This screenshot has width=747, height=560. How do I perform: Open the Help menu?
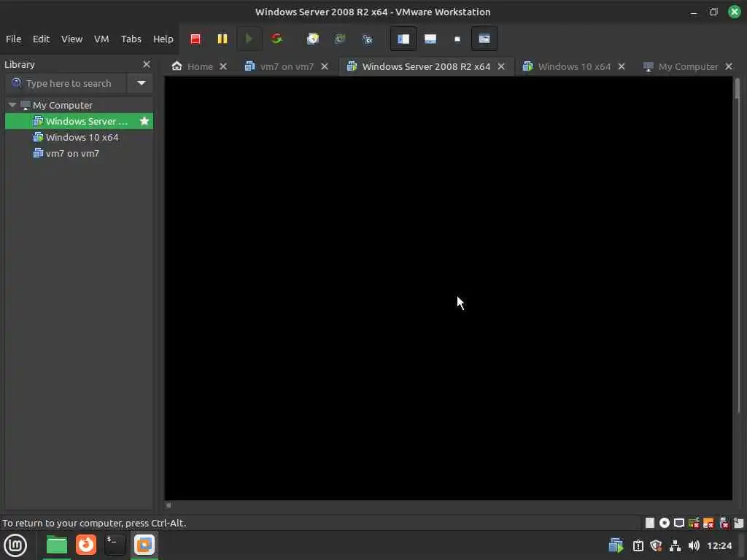tap(163, 39)
